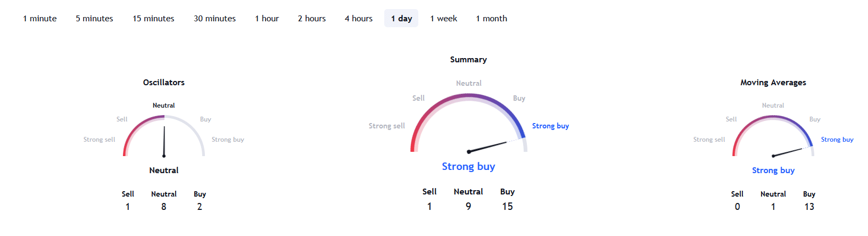The width and height of the screenshot is (868, 236).
Task: Click the Summary heading
Action: pos(468,60)
